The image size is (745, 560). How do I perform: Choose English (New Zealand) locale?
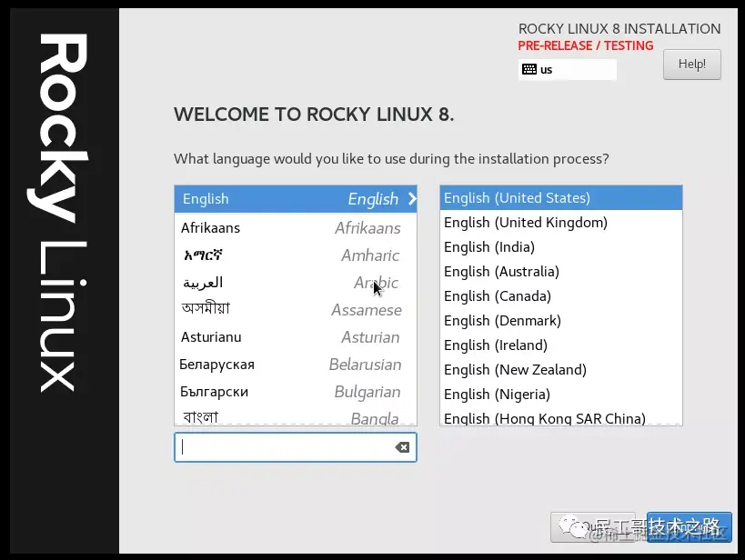[561, 369]
